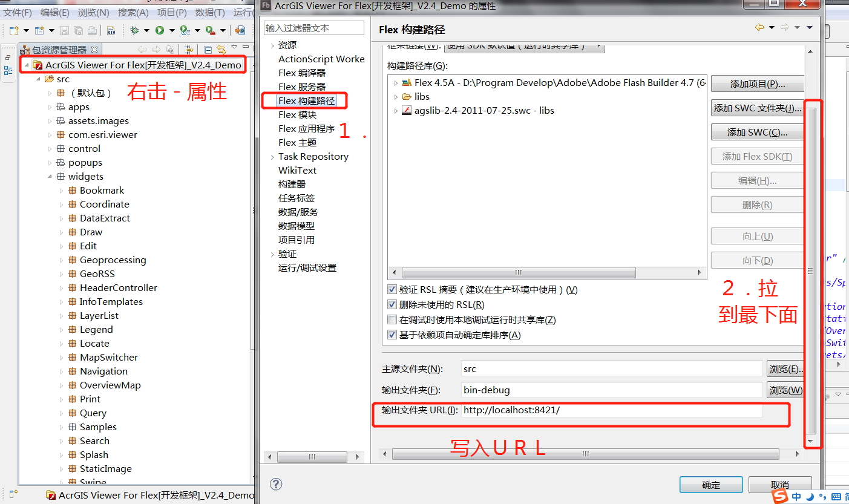The width and height of the screenshot is (849, 504).
Task: Click Collapse All icon in Package Explorer
Action: (x=208, y=50)
